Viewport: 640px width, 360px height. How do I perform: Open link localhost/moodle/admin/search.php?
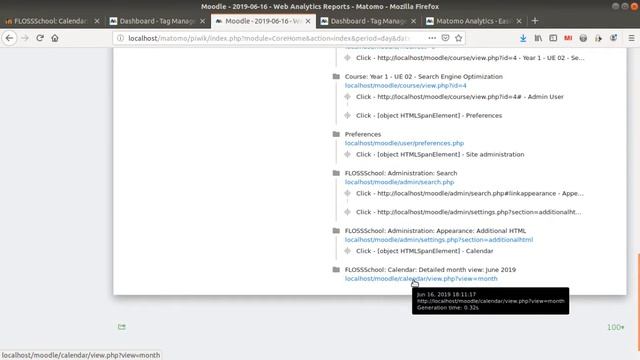click(x=399, y=182)
